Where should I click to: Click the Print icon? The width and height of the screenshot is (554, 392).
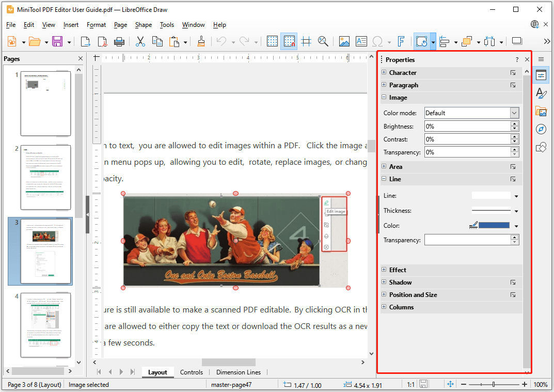pyautogui.click(x=119, y=41)
